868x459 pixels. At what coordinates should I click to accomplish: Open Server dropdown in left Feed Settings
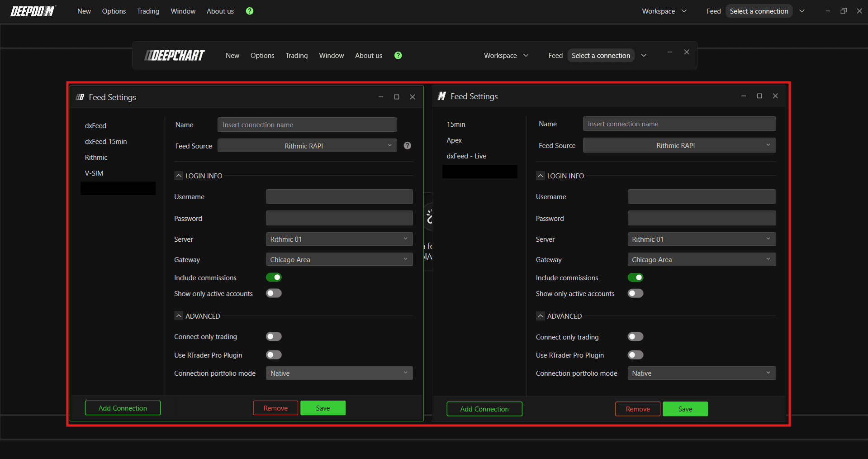tap(339, 239)
